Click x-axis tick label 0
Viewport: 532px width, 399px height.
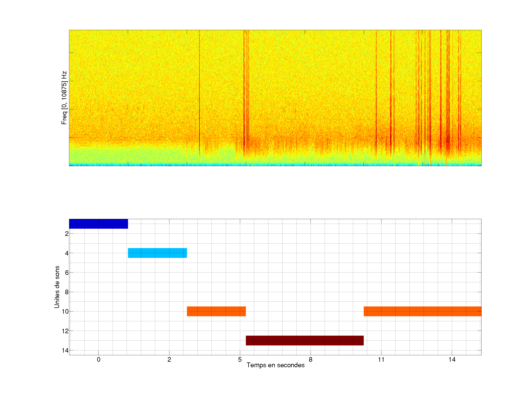point(98,359)
